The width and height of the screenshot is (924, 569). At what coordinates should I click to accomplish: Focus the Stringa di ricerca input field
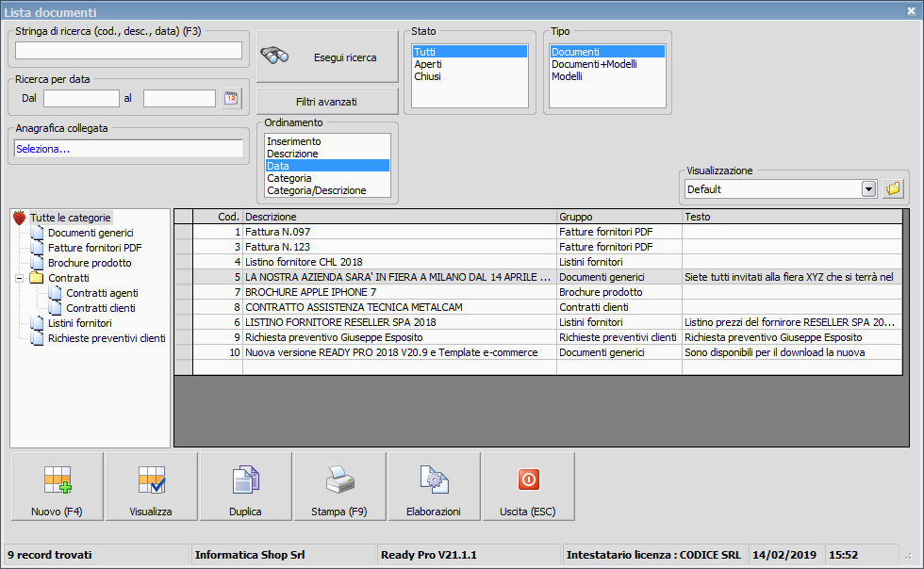(x=128, y=51)
